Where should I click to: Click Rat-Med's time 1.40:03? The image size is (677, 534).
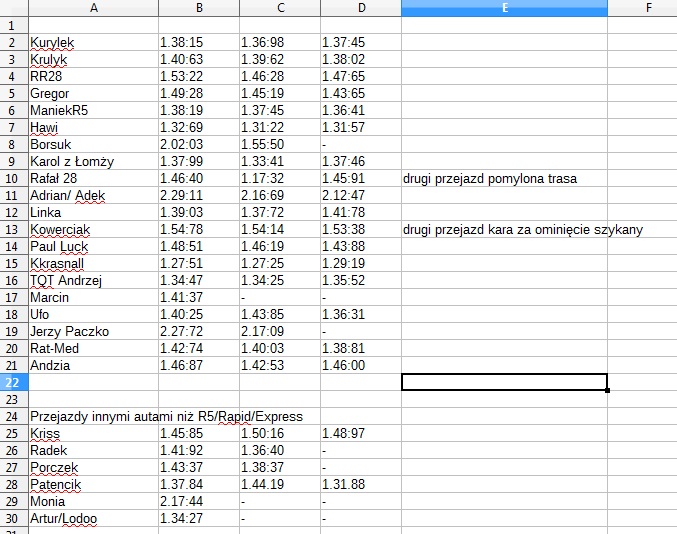[x=280, y=348]
